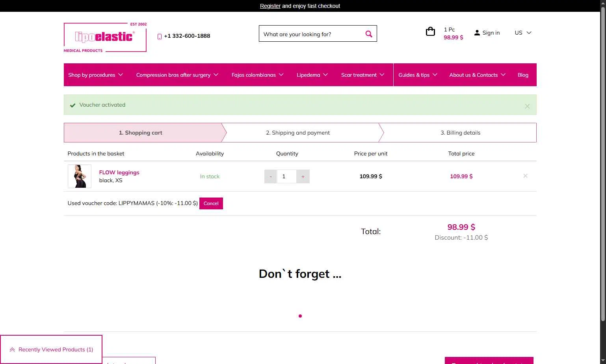Open the Blog page
The image size is (606, 364).
pos(523,75)
